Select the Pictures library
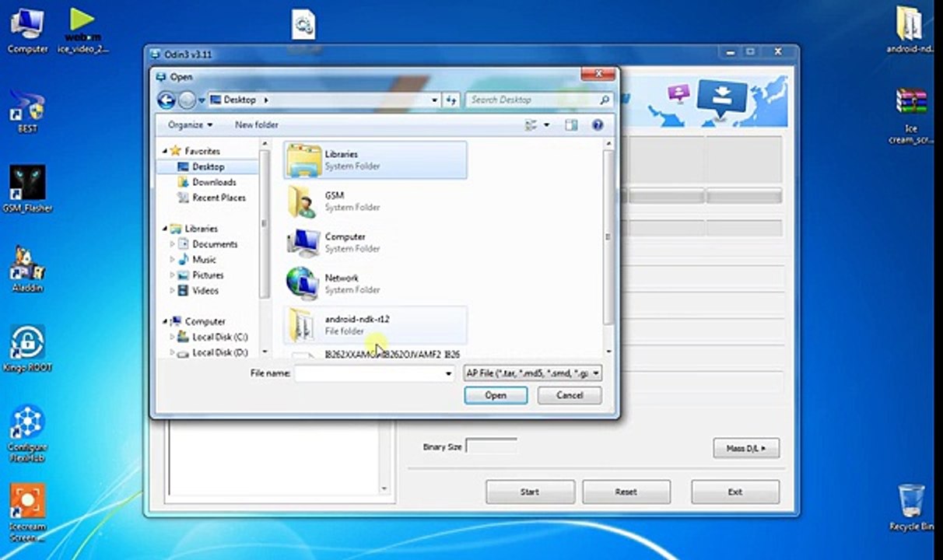 [x=207, y=275]
